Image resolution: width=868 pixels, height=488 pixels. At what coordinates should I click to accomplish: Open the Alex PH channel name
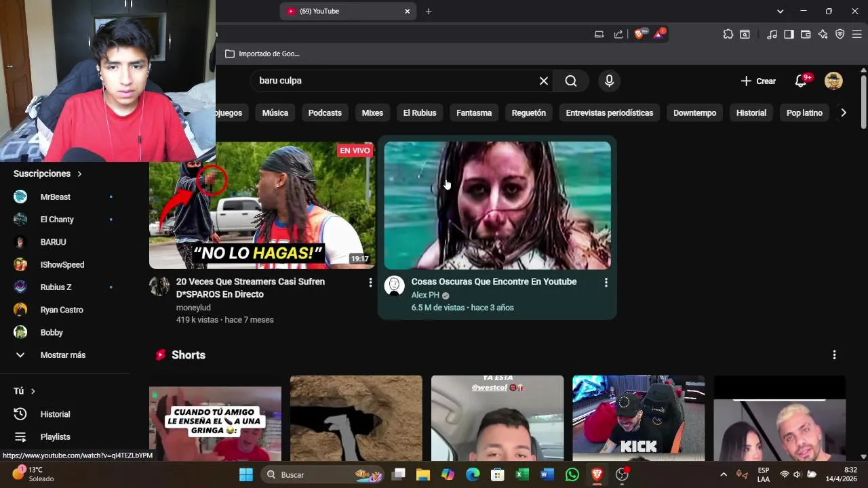coord(425,296)
